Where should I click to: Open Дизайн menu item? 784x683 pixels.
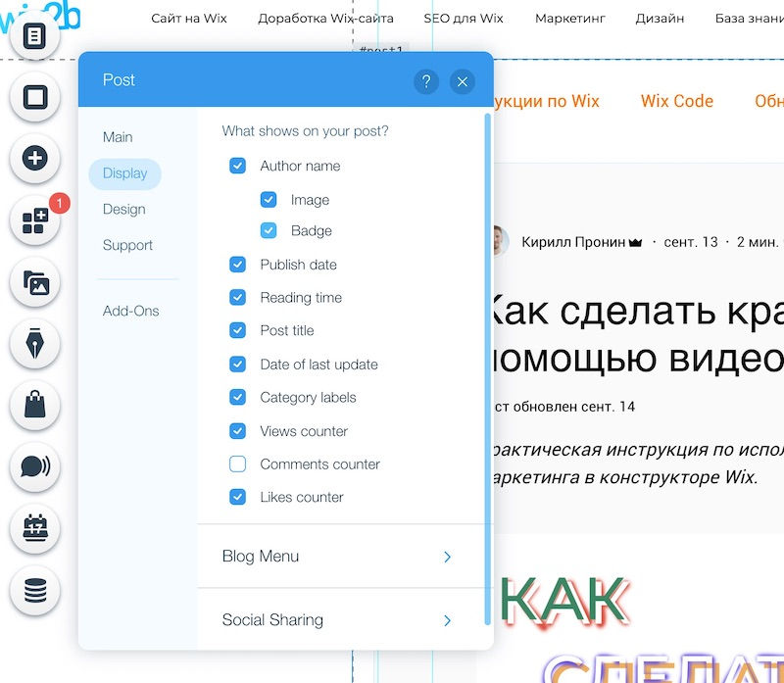pyautogui.click(x=660, y=19)
